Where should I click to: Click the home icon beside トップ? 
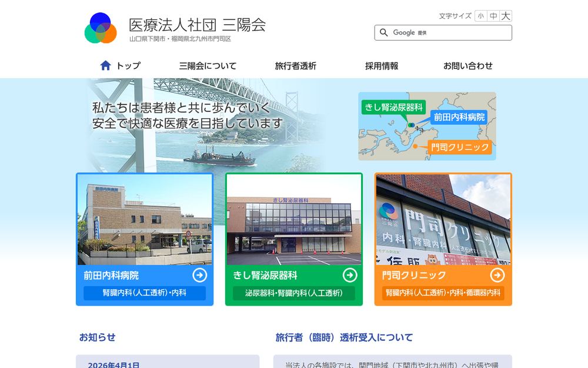coord(106,66)
